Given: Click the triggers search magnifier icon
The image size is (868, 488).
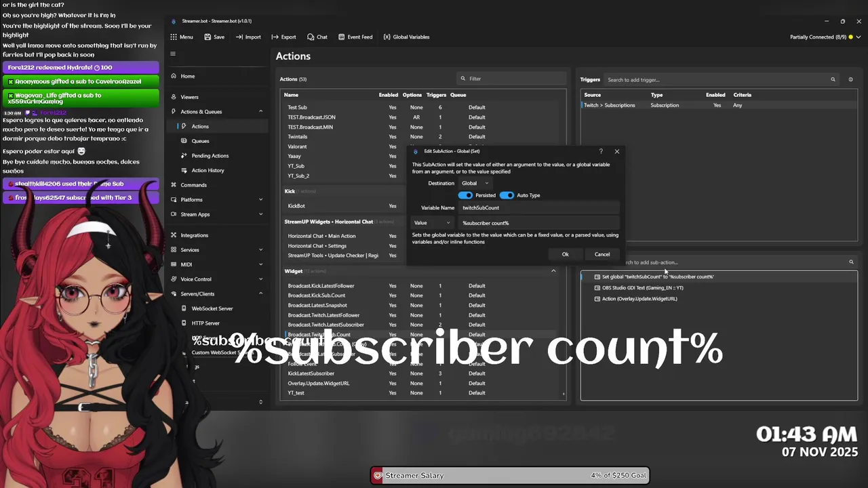Looking at the screenshot, I should point(833,79).
